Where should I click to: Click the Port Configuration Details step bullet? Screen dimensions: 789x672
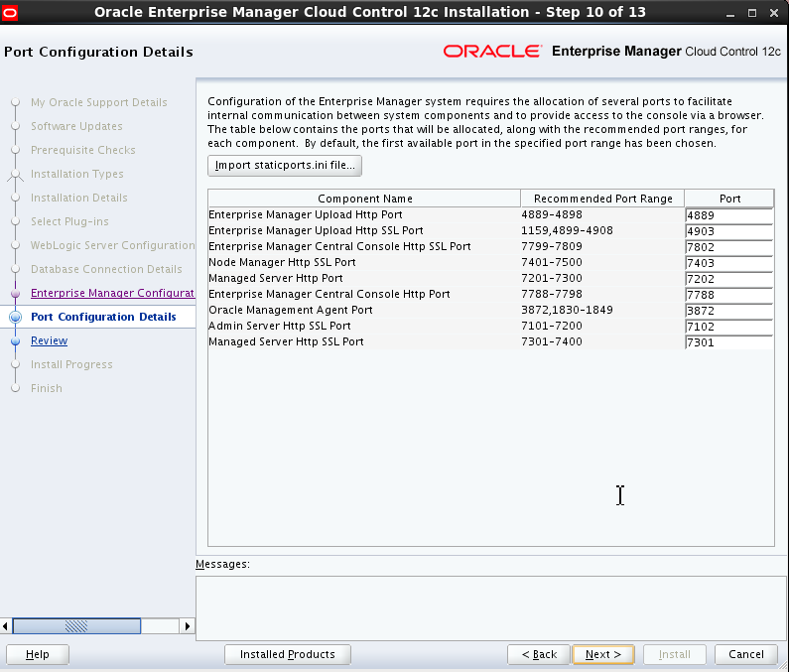click(16, 317)
